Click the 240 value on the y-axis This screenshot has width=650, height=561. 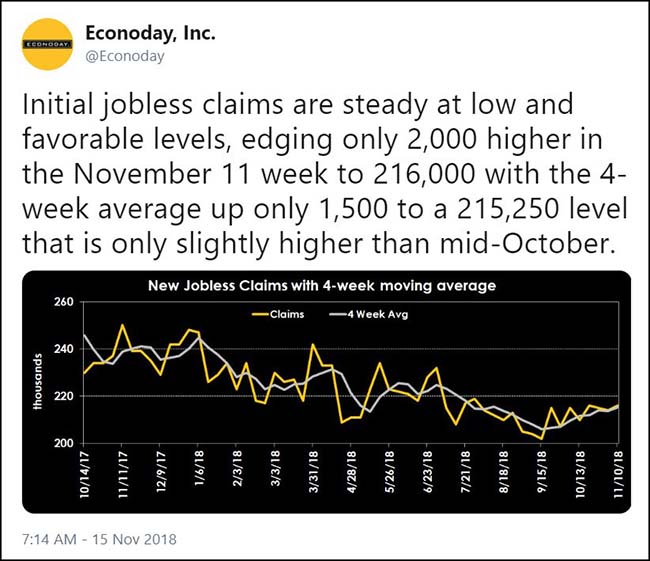click(x=65, y=349)
